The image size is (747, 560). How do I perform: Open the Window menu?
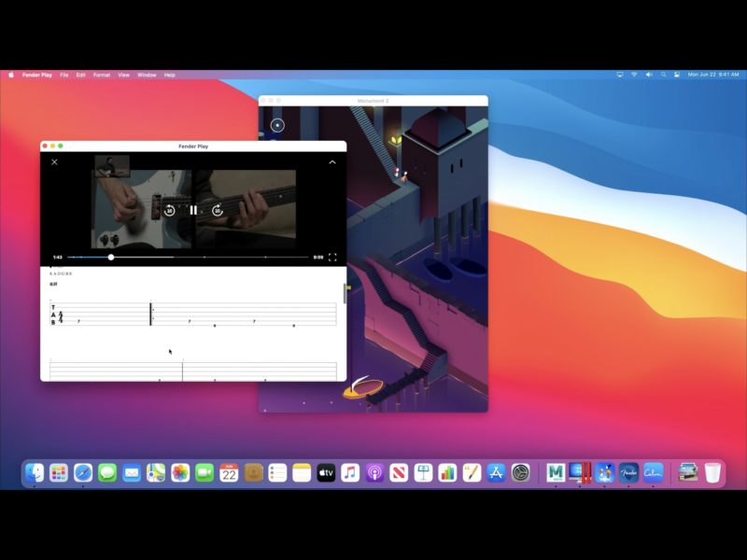click(147, 75)
